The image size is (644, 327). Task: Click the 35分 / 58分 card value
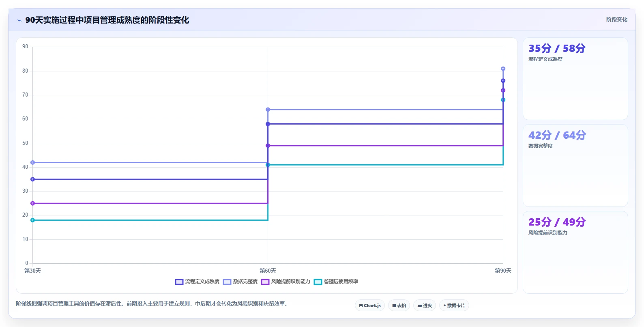557,48
